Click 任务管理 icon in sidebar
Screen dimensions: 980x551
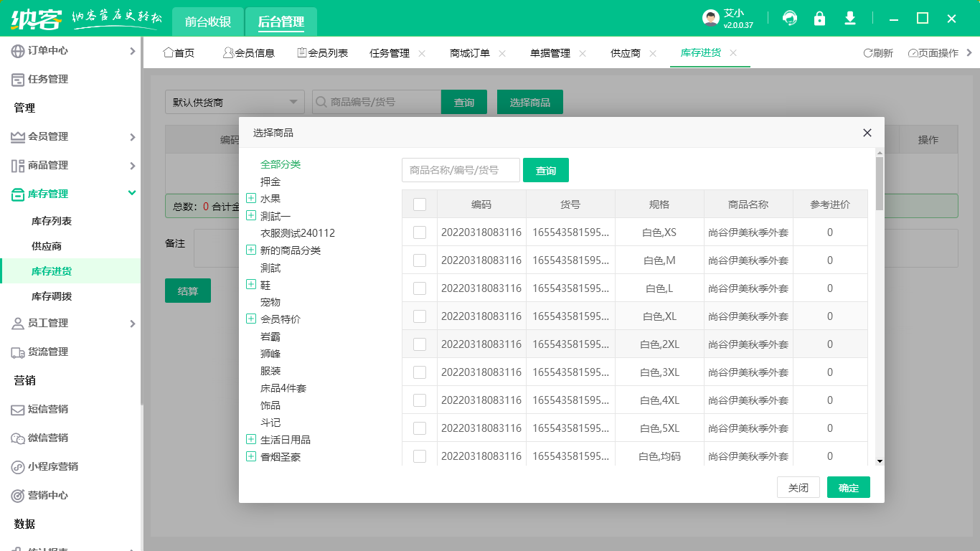(x=18, y=79)
